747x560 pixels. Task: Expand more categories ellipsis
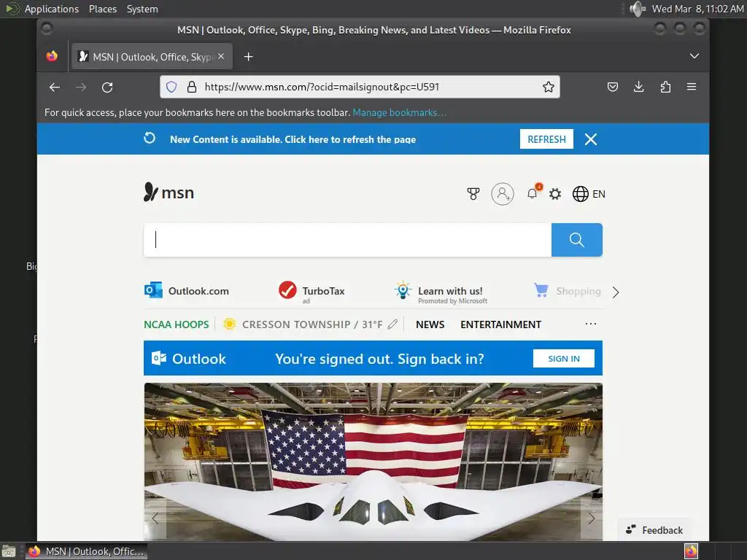tap(591, 324)
